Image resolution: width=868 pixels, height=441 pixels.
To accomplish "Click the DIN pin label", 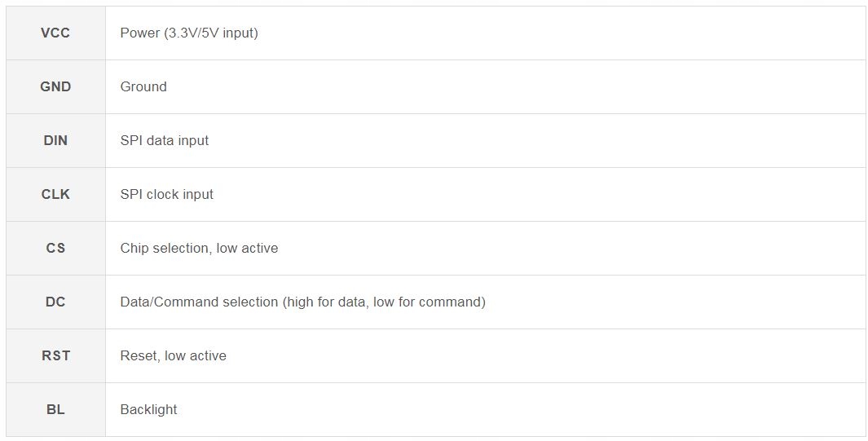I will [55, 141].
